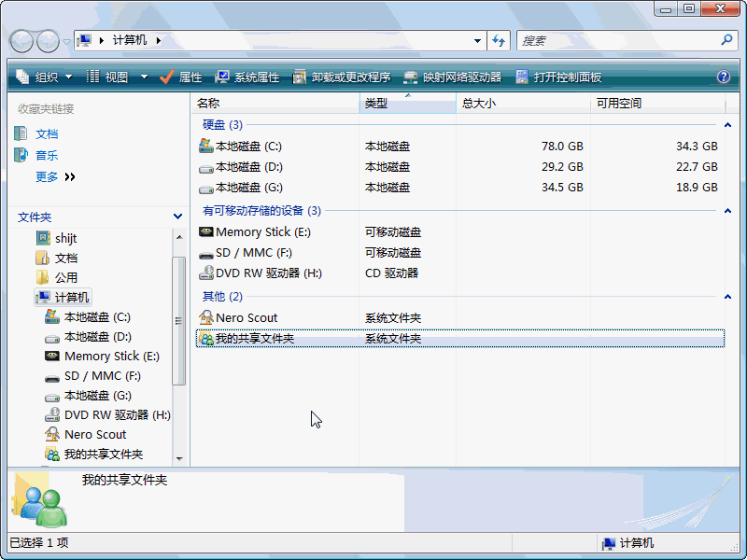747x560 pixels.
Task: Sort by the 可用空间 column header
Action: coord(657,103)
